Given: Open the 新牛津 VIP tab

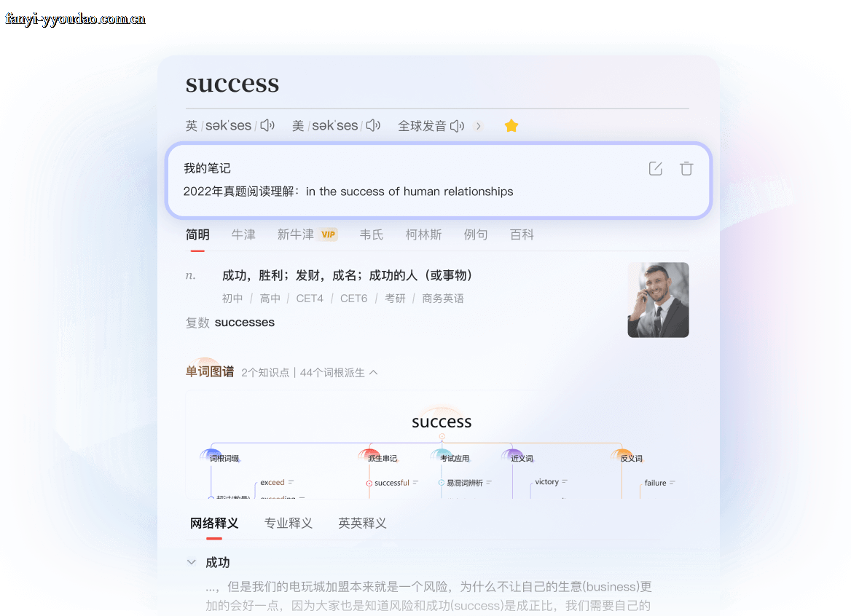Looking at the screenshot, I should (307, 234).
